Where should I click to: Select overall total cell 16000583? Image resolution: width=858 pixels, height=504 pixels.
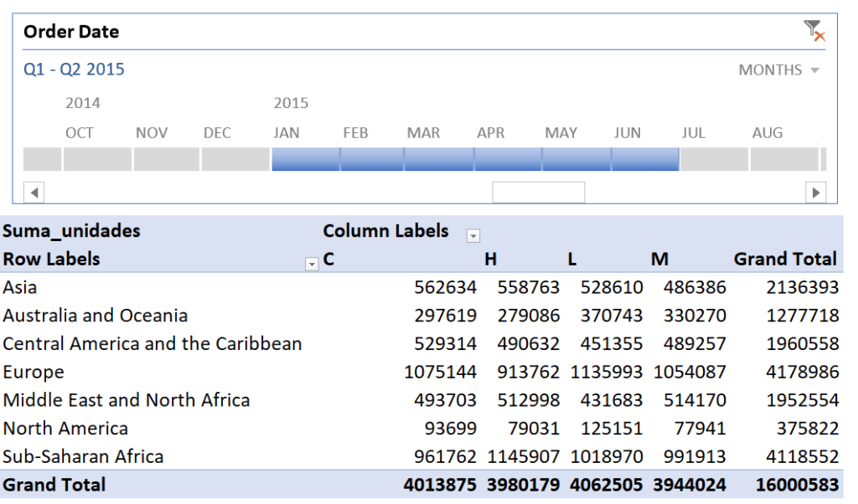coord(798,485)
